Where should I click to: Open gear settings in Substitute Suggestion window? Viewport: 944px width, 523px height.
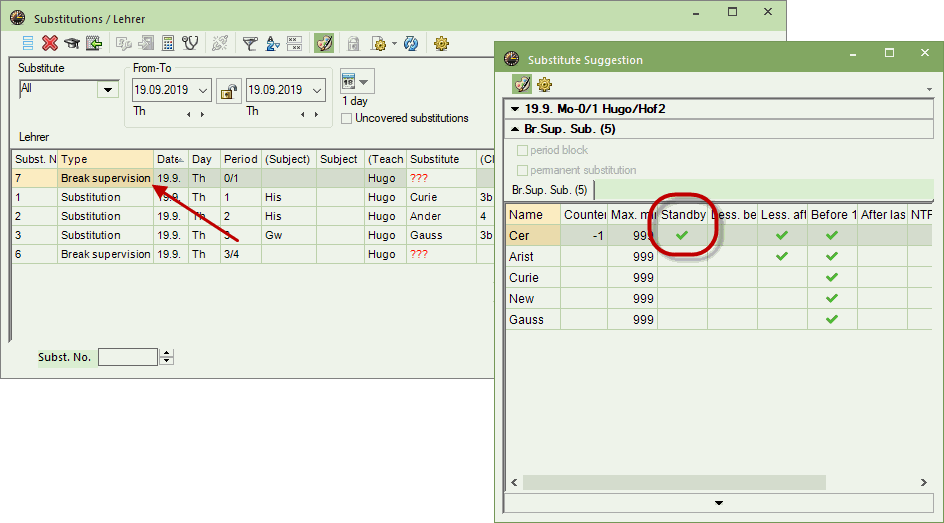click(x=544, y=84)
